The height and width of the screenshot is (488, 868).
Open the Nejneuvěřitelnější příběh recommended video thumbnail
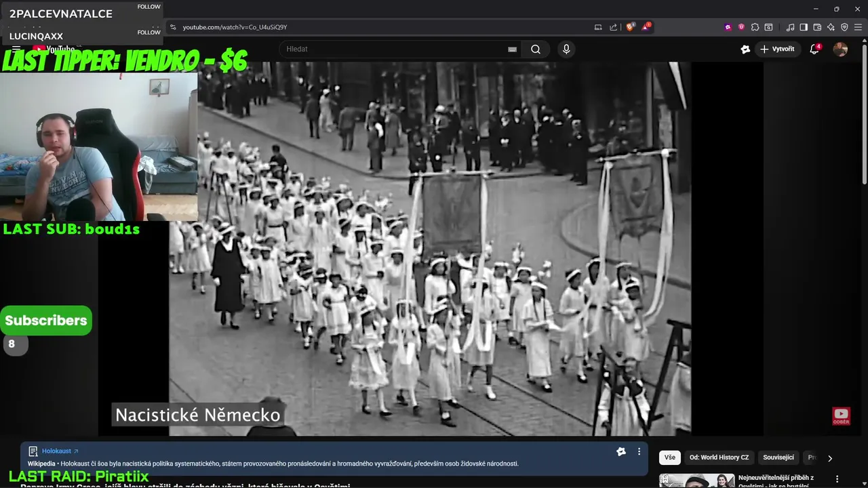[696, 481]
